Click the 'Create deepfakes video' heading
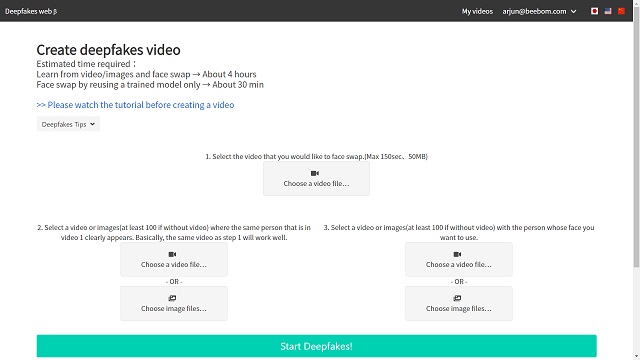Image resolution: width=640 pixels, height=360 pixels. click(108, 50)
